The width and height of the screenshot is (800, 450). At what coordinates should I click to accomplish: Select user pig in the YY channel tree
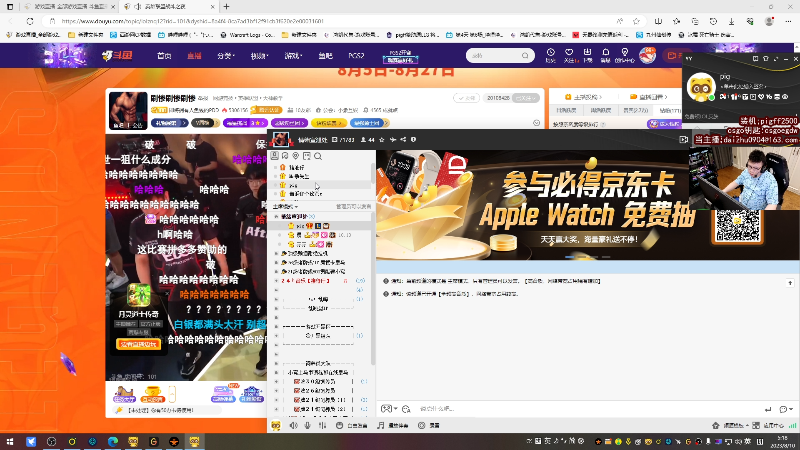pos(321,226)
